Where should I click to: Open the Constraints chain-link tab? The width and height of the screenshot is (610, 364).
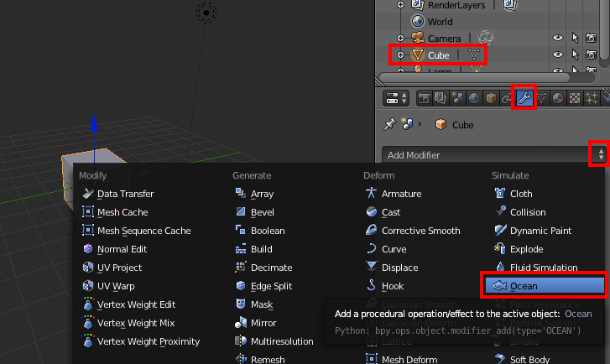pyautogui.click(x=507, y=98)
